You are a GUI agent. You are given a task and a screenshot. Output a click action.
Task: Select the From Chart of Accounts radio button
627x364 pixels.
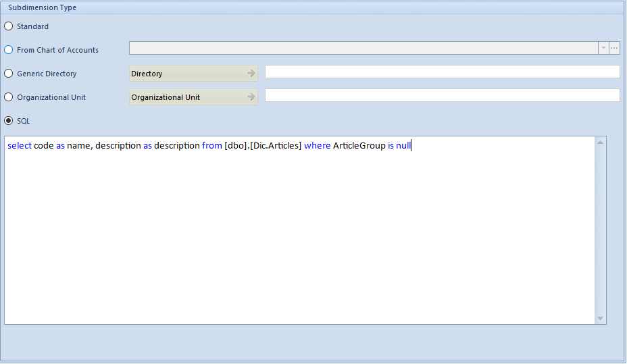[8, 50]
